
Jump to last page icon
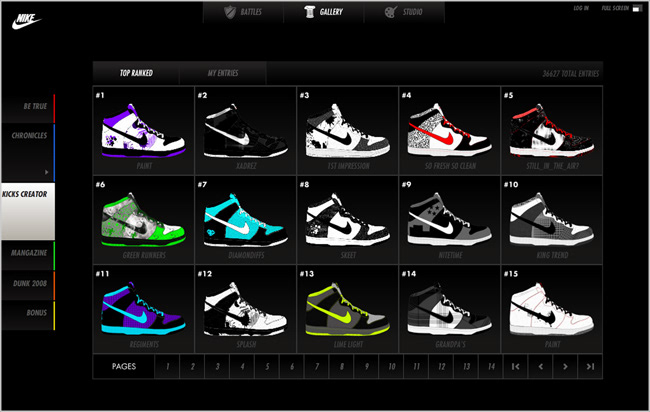pyautogui.click(x=590, y=366)
